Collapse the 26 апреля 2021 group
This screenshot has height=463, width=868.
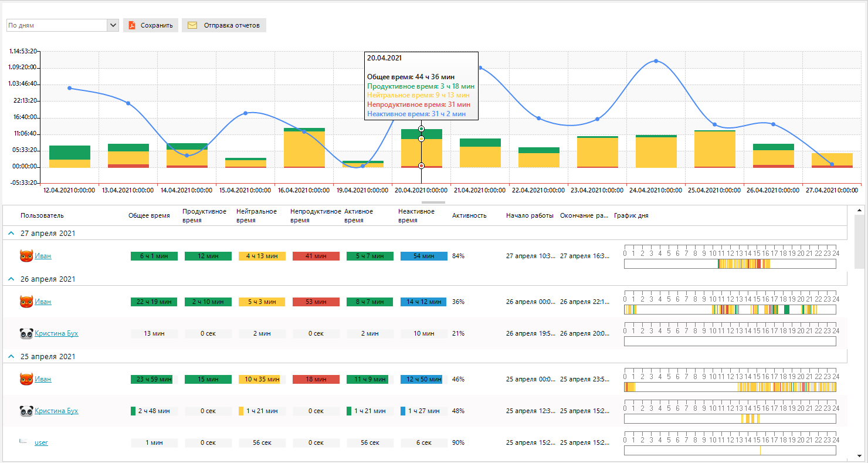click(x=11, y=279)
